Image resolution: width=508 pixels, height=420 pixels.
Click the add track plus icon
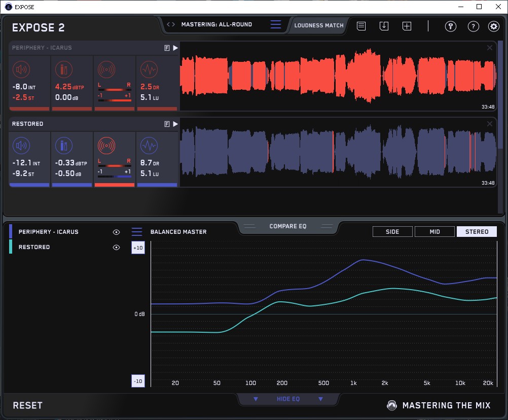(407, 26)
